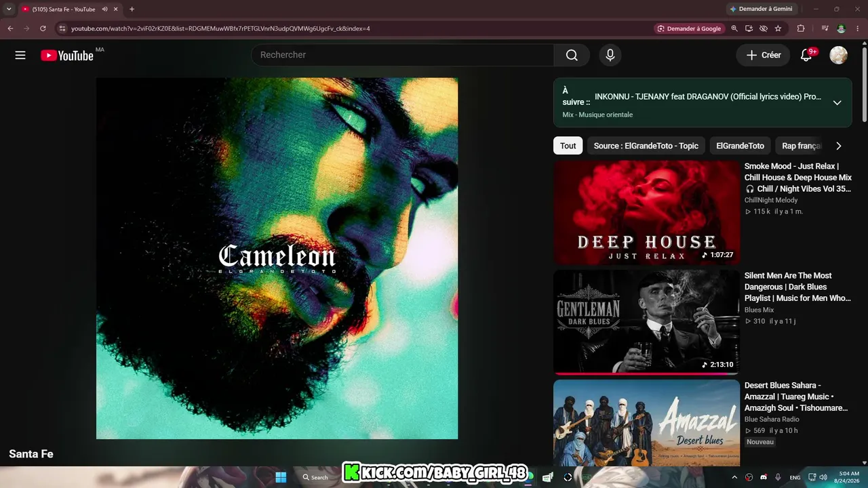Click Demander à Google button
This screenshot has height=488, width=868.
689,28
